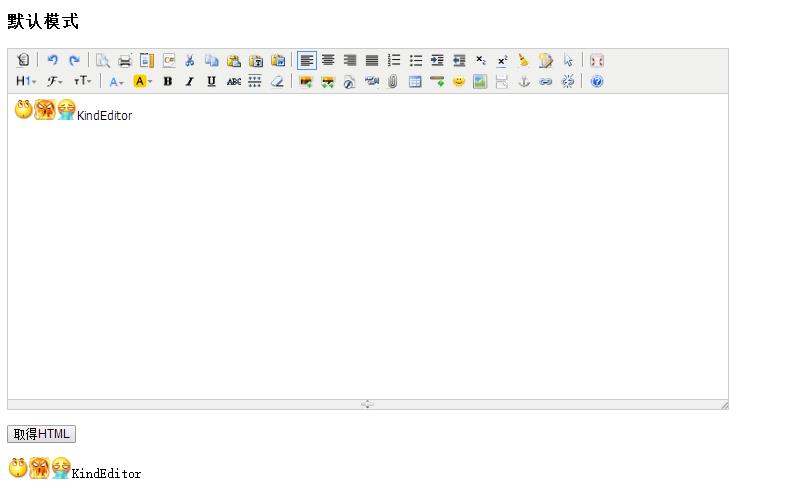
Task: Insert Flash content
Action: [x=349, y=81]
